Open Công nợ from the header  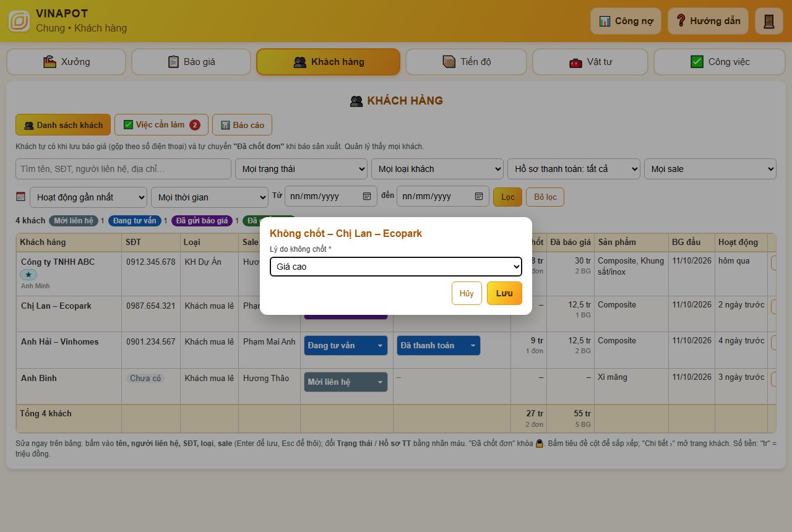[626, 21]
